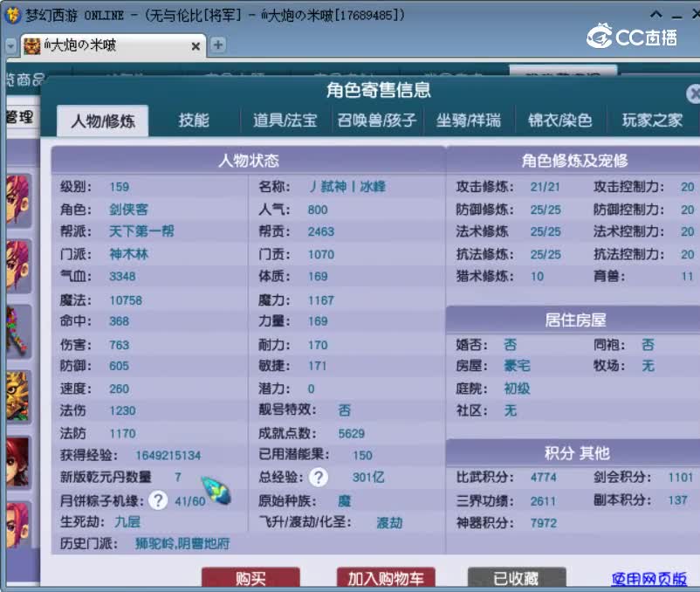Click the 梦幻西游 game icon in title bar
700x592 pixels.
(x=12, y=15)
